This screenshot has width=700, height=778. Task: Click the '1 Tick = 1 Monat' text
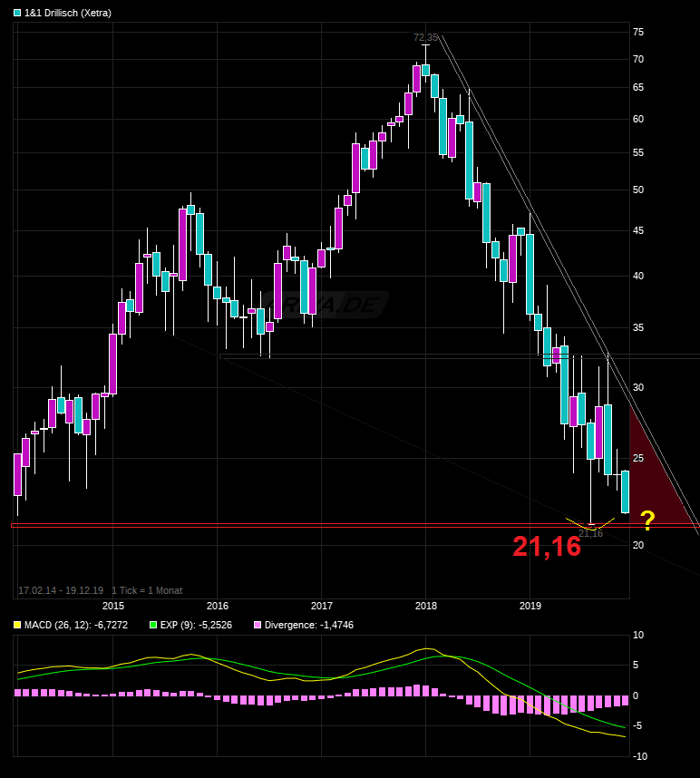click(x=147, y=590)
